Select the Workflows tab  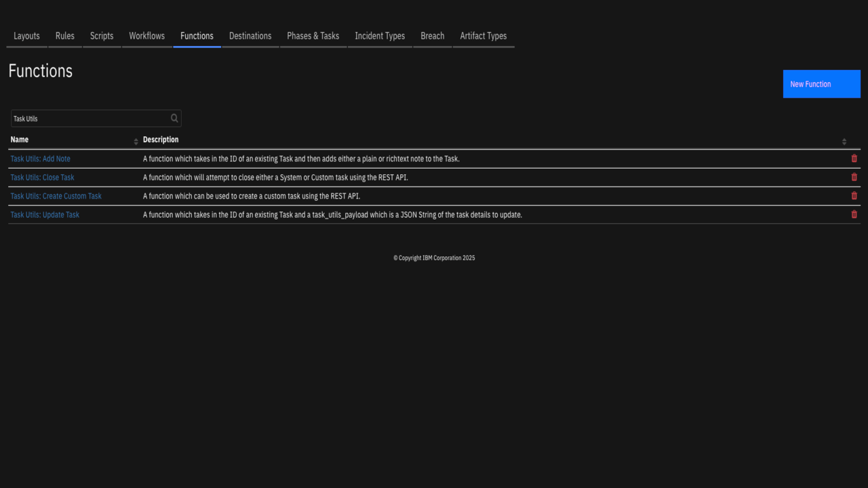[146, 36]
